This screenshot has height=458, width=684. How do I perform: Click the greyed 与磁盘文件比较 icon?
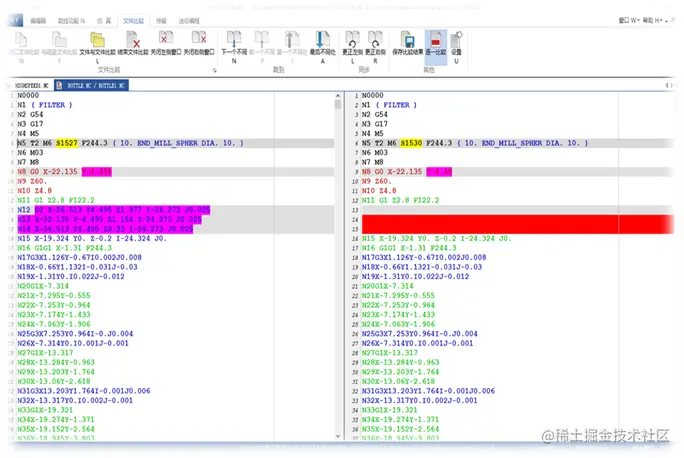[x=59, y=40]
